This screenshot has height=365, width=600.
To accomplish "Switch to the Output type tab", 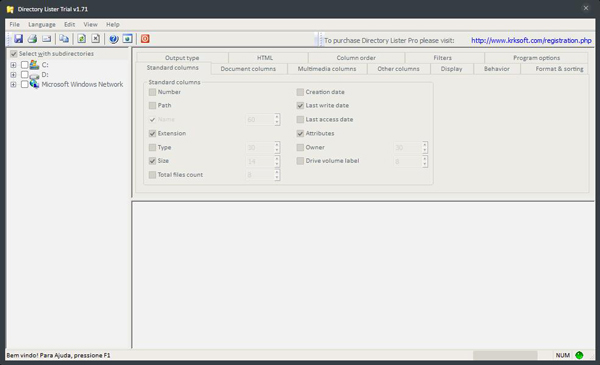I will click(182, 58).
